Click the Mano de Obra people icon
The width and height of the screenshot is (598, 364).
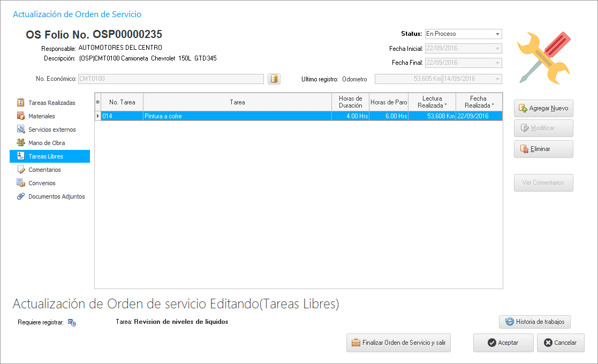pyautogui.click(x=21, y=142)
